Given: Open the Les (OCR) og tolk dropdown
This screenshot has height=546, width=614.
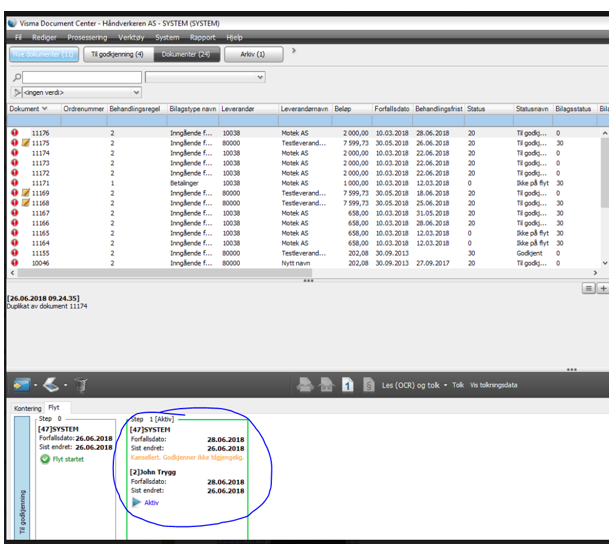Looking at the screenshot, I should click(445, 385).
